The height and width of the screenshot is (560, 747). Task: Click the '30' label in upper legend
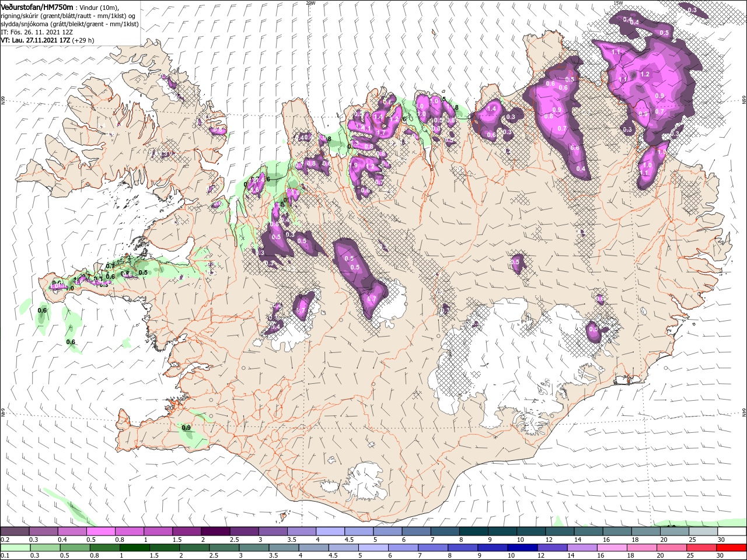tap(722, 540)
